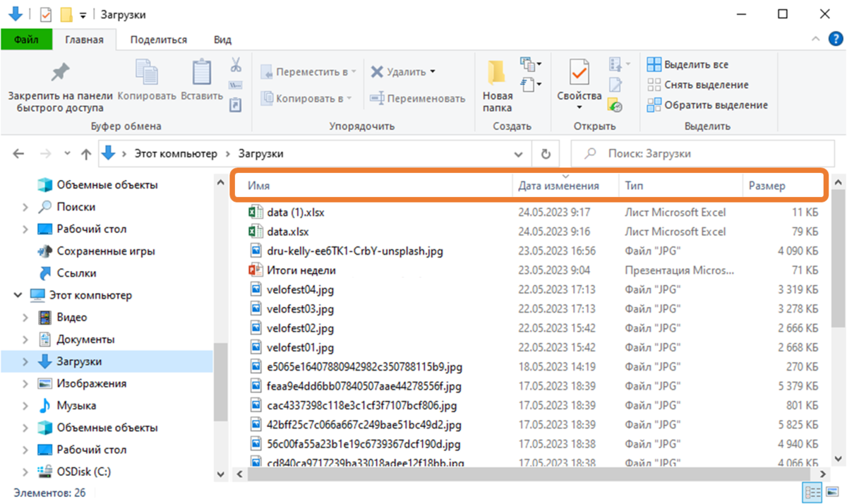
Task: Switch to the Вид ribbon tab
Action: pos(223,40)
